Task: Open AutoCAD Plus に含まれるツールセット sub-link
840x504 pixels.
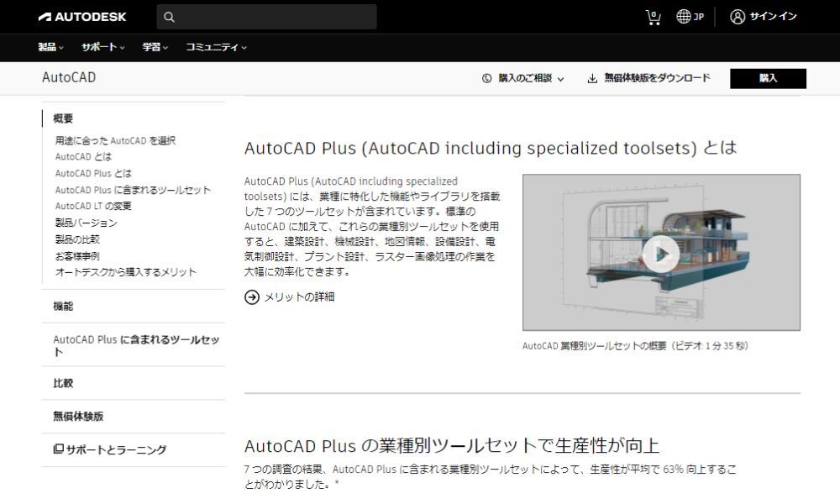Action: [x=133, y=190]
